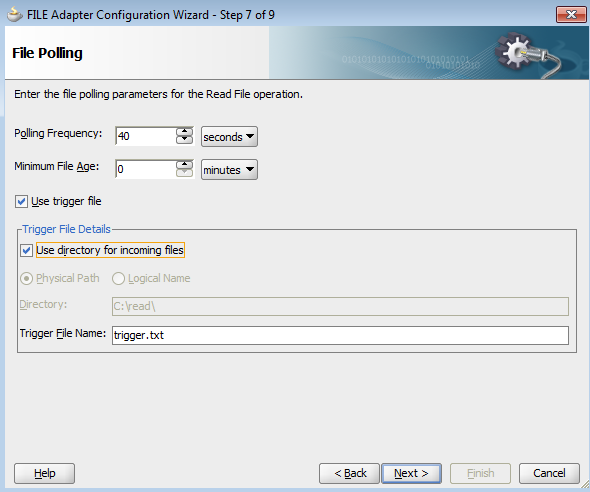Click the File Polling heading

coord(47,53)
